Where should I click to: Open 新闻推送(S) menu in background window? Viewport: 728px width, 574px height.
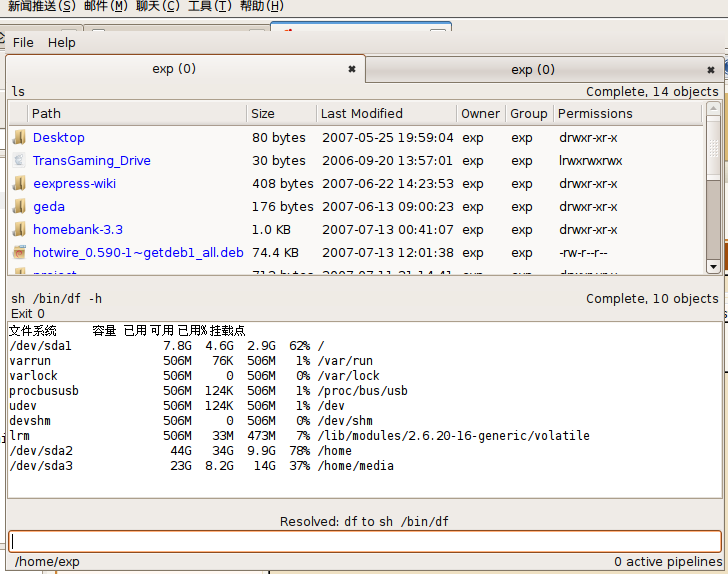coord(42,6)
